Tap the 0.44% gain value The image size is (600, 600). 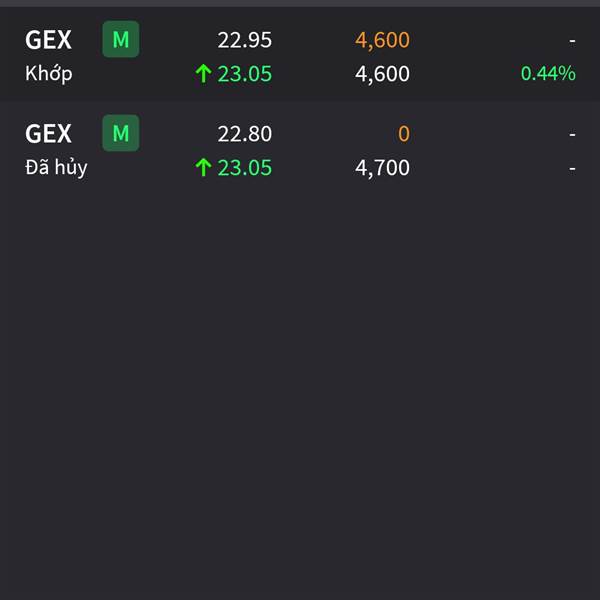click(x=548, y=73)
